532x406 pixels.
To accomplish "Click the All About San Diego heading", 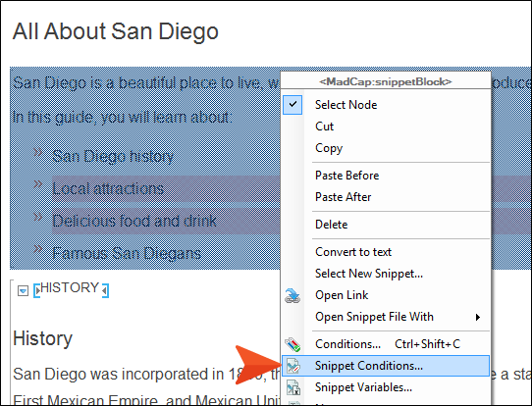I will 116,31.
